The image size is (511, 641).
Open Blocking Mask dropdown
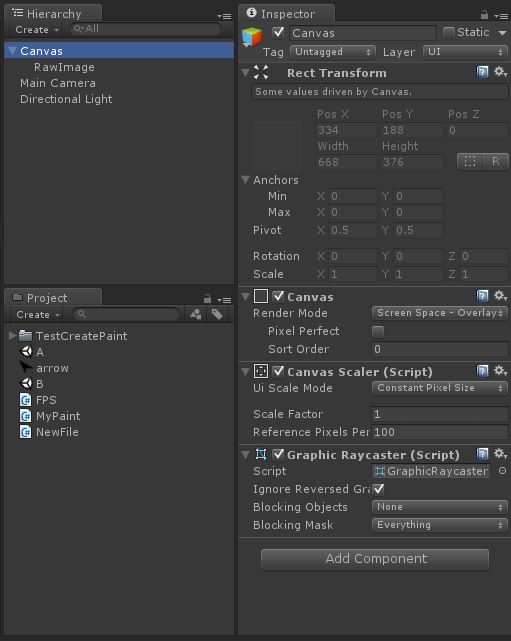439,524
